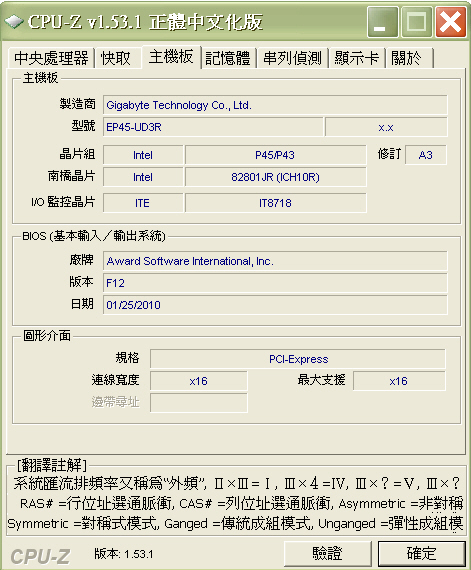Click the 製造商 label

point(77,104)
